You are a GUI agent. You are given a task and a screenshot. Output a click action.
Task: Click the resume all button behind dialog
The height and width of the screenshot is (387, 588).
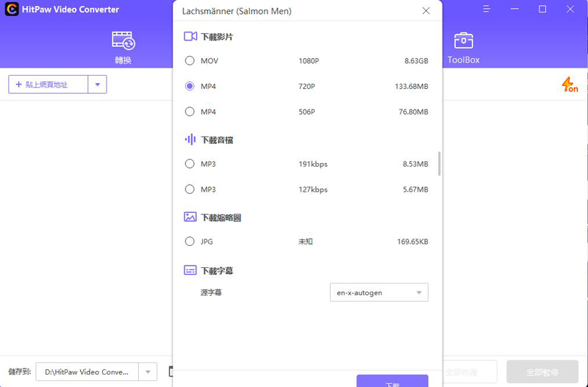point(470,372)
